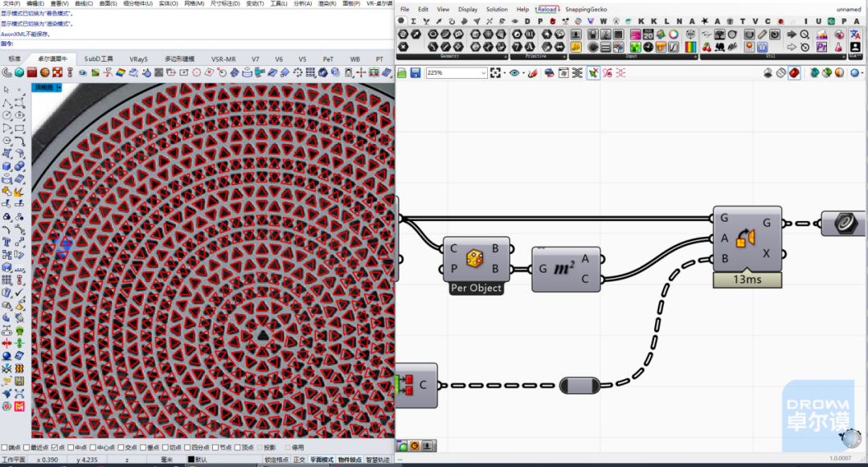Click colour wheel component icon

pyautogui.click(x=674, y=35)
